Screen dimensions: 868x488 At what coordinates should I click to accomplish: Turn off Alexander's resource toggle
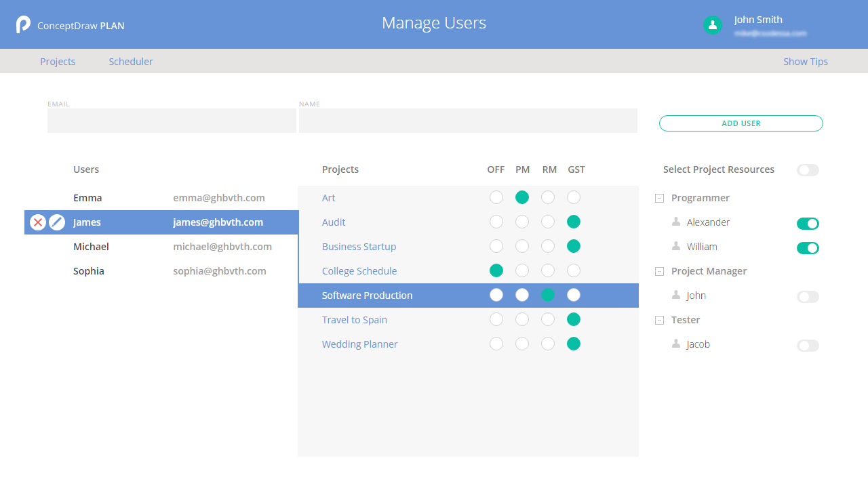tap(808, 224)
